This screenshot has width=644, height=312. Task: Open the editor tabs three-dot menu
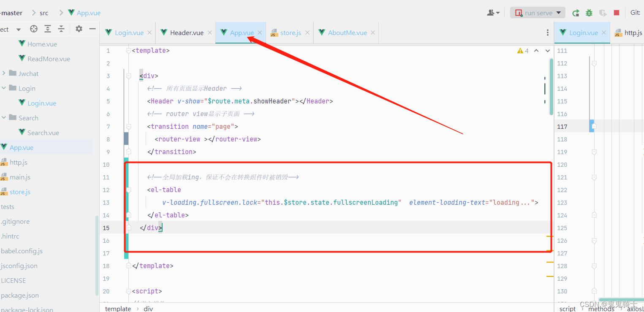point(548,33)
